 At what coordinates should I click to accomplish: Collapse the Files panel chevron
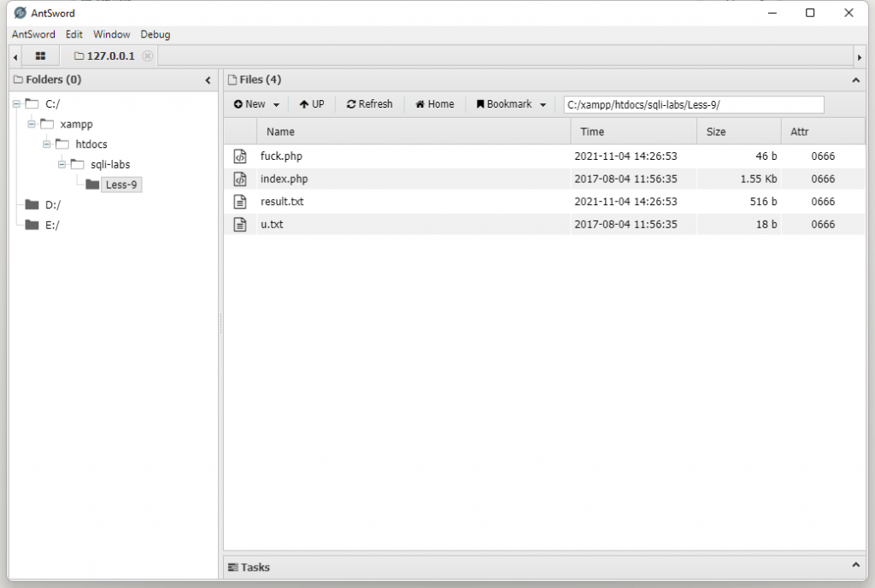point(856,80)
